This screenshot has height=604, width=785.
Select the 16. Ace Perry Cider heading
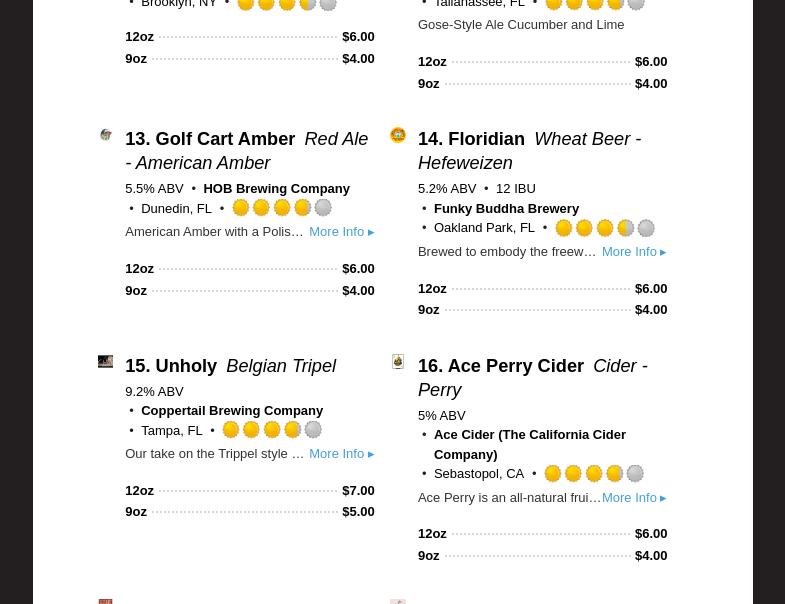point(500,366)
